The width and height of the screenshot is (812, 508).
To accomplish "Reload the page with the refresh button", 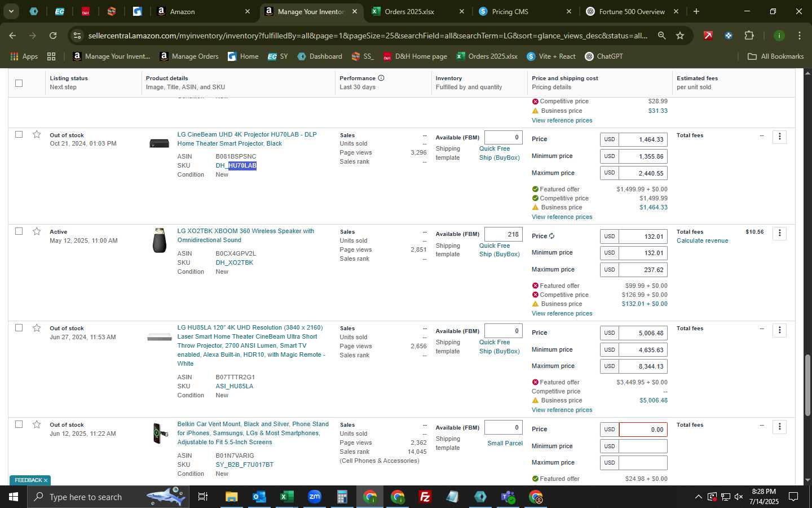I will [53, 36].
